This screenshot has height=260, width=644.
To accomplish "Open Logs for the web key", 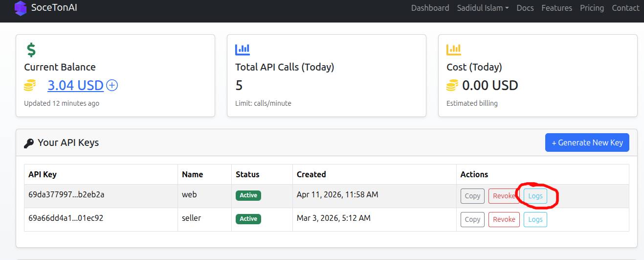I will 535,196.
